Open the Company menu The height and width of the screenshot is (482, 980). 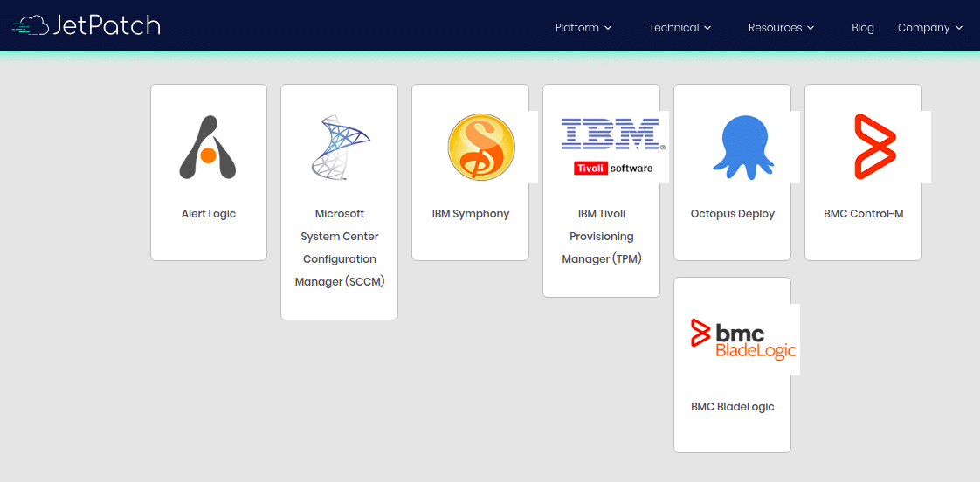click(x=932, y=28)
